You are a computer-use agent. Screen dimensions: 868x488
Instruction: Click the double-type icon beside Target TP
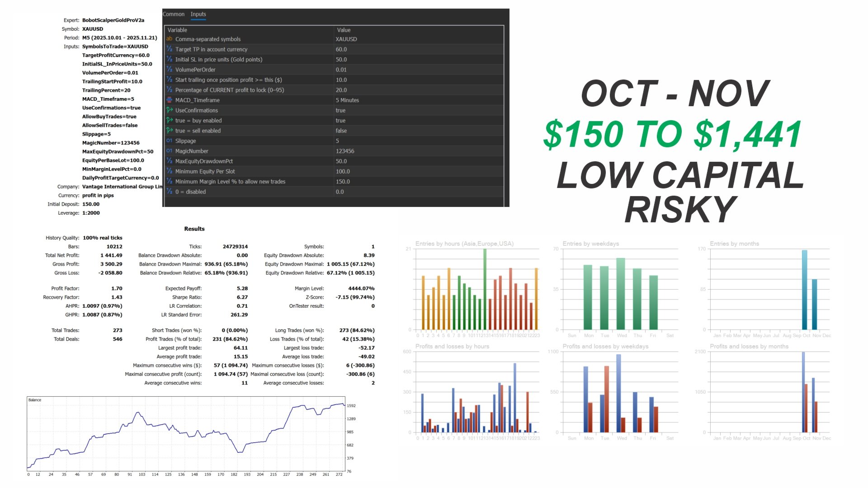pyautogui.click(x=170, y=49)
